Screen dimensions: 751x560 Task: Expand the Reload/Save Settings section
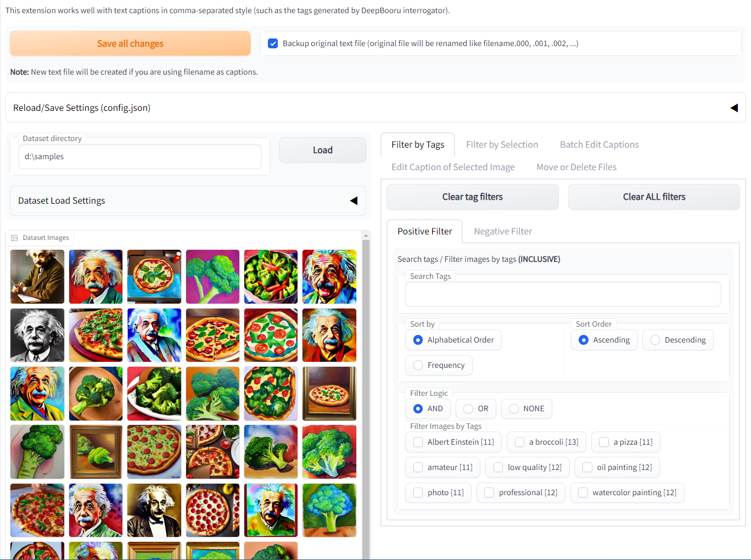[x=734, y=108]
